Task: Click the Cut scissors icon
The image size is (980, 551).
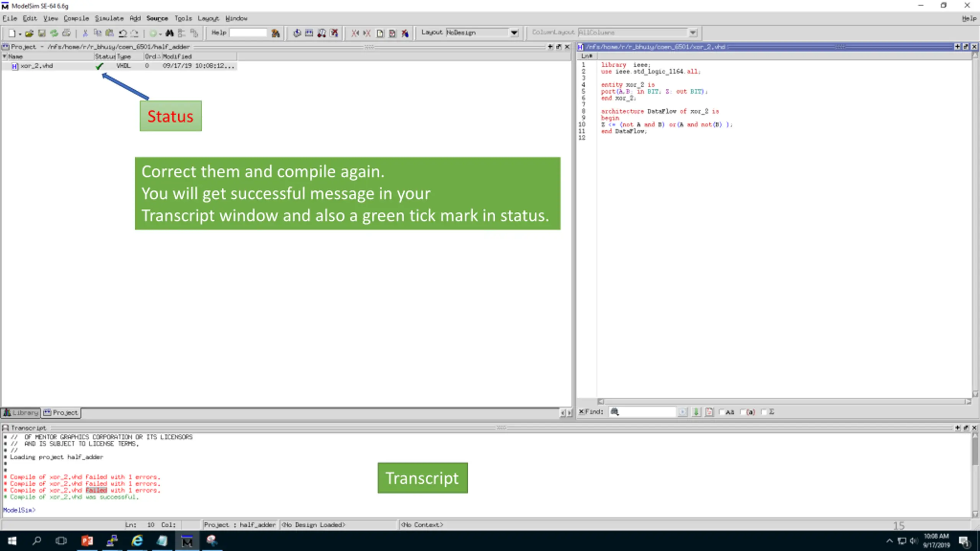Action: [85, 33]
